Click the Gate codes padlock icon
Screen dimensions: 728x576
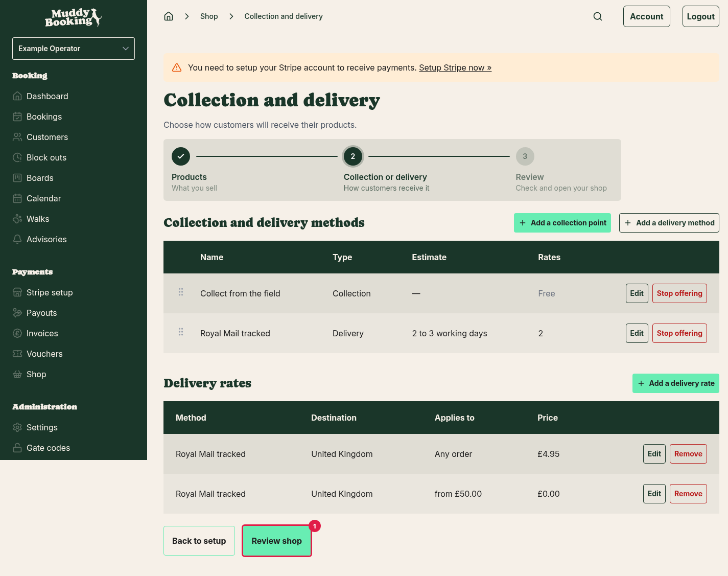17,448
